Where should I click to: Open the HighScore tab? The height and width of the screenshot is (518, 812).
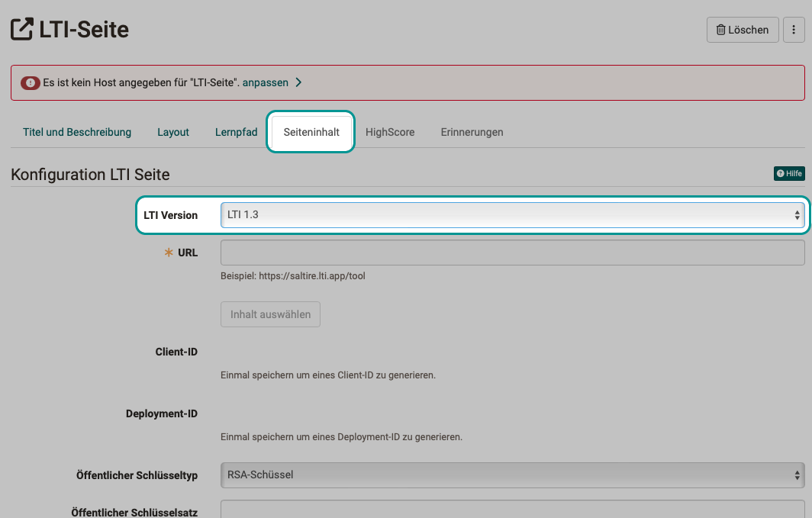[390, 132]
